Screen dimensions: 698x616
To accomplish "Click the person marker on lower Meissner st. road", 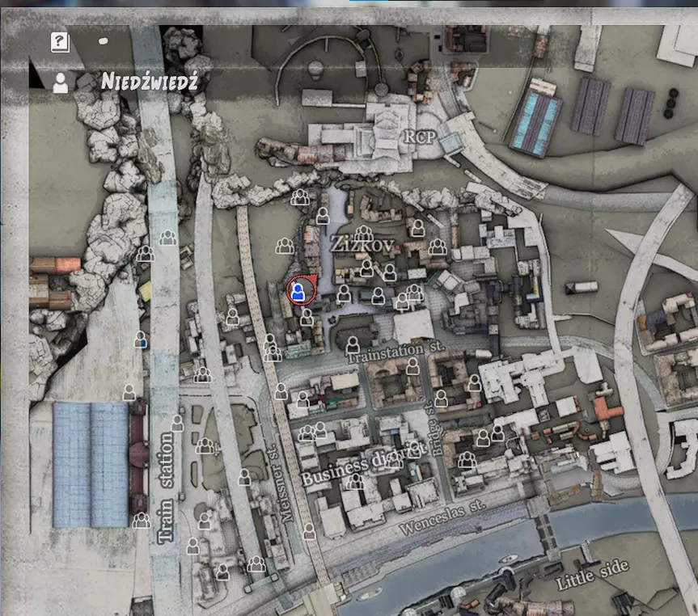I will tap(310, 531).
